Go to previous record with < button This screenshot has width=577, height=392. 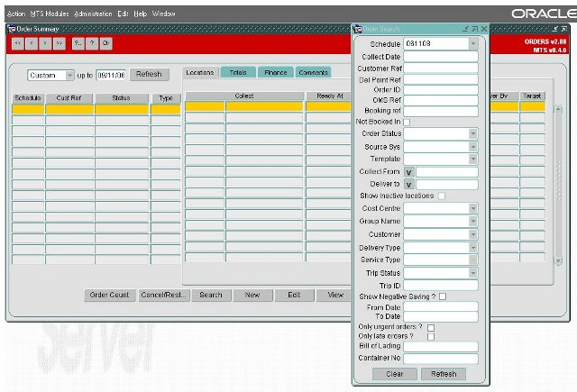[x=32, y=43]
